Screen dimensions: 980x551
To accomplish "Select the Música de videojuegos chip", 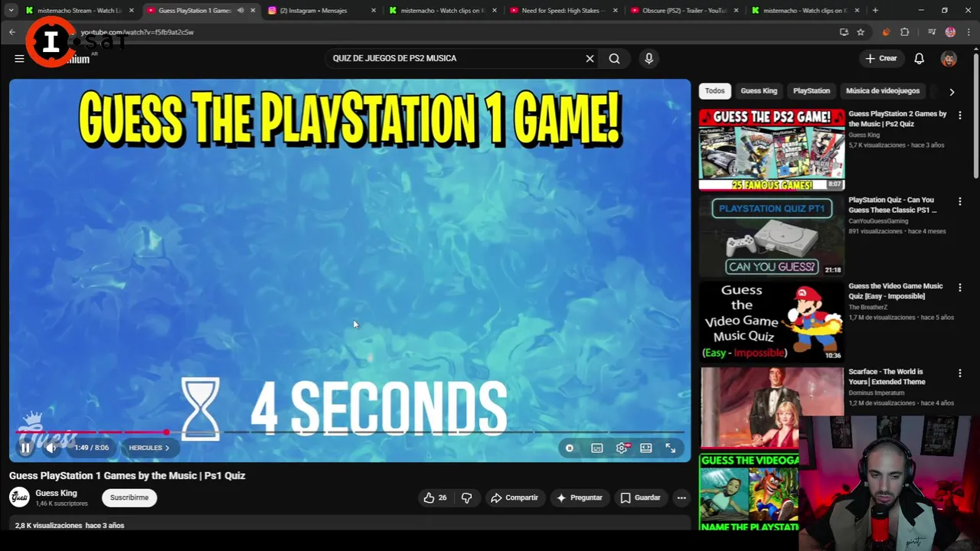I will point(883,91).
